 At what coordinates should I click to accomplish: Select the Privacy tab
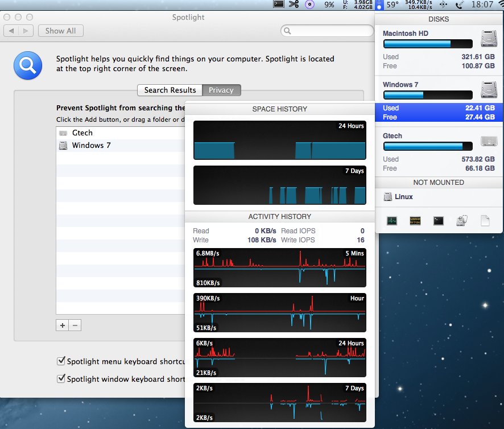[221, 90]
